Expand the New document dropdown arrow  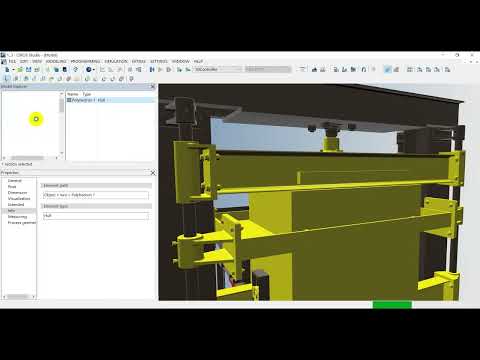point(13,70)
